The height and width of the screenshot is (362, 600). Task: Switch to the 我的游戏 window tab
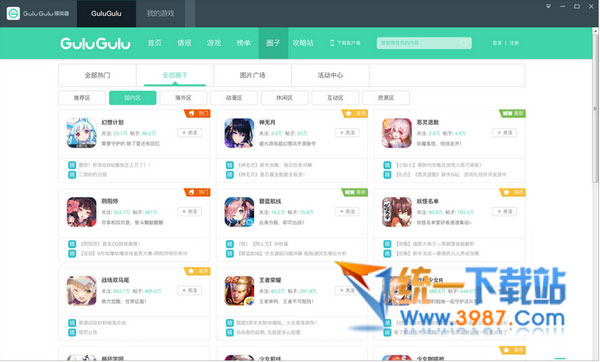click(161, 13)
